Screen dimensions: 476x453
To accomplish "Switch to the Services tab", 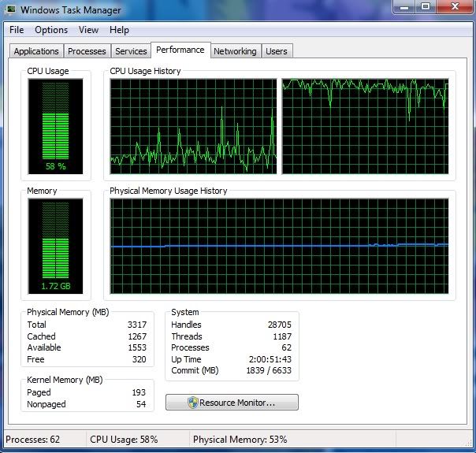I will pos(131,51).
